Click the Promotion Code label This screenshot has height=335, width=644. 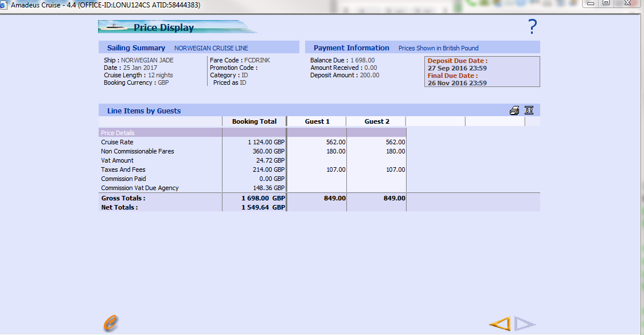coord(234,68)
